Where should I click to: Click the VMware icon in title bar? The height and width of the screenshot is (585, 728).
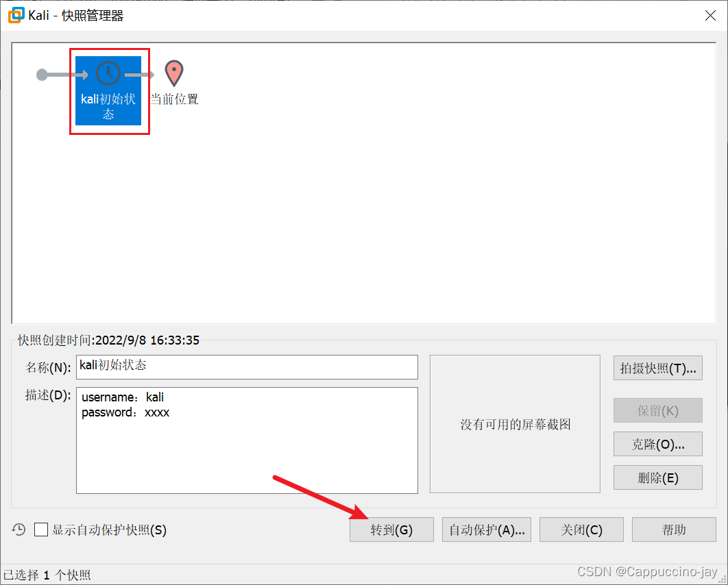pos(16,15)
